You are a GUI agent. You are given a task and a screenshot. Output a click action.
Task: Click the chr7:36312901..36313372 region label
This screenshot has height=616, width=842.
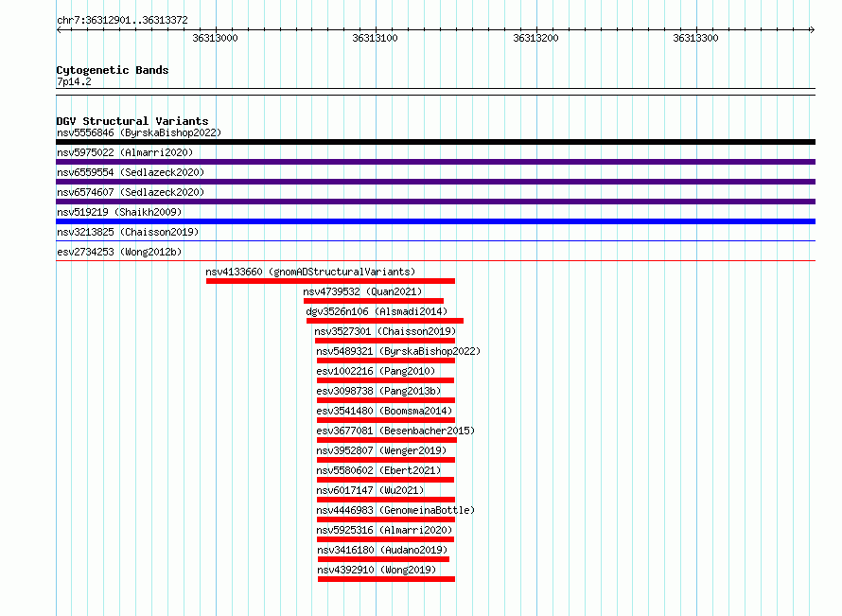point(122,20)
